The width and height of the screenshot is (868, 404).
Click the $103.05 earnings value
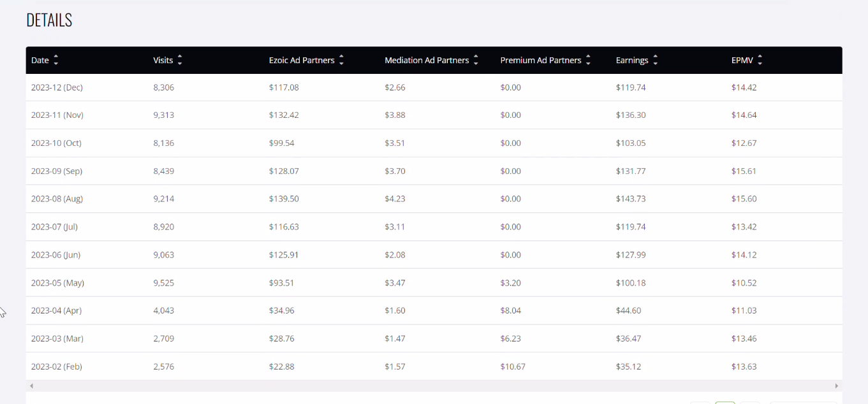pos(631,143)
